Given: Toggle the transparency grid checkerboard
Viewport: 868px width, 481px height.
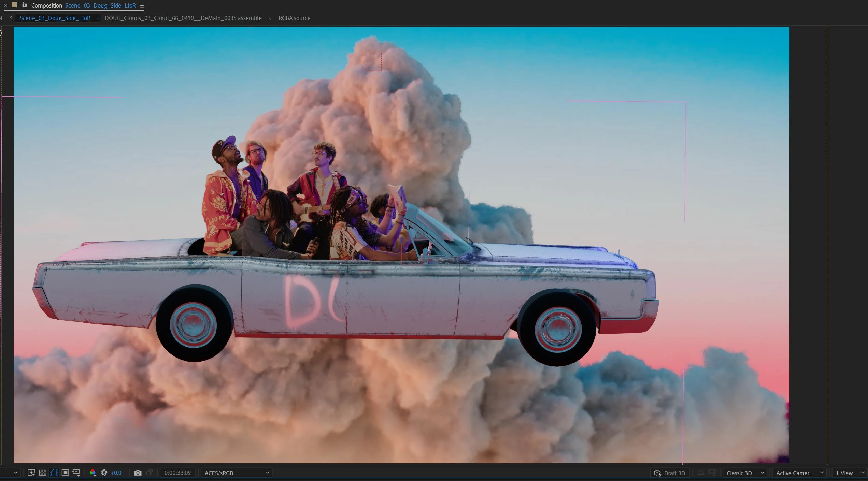Looking at the screenshot, I should tap(43, 472).
